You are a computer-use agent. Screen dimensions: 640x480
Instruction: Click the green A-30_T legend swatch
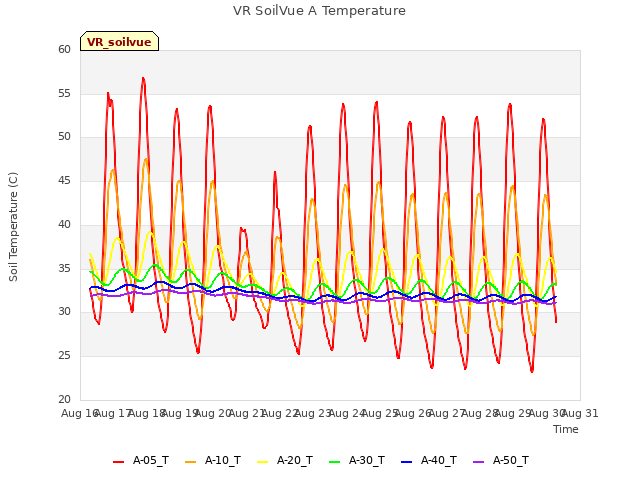tap(334, 462)
